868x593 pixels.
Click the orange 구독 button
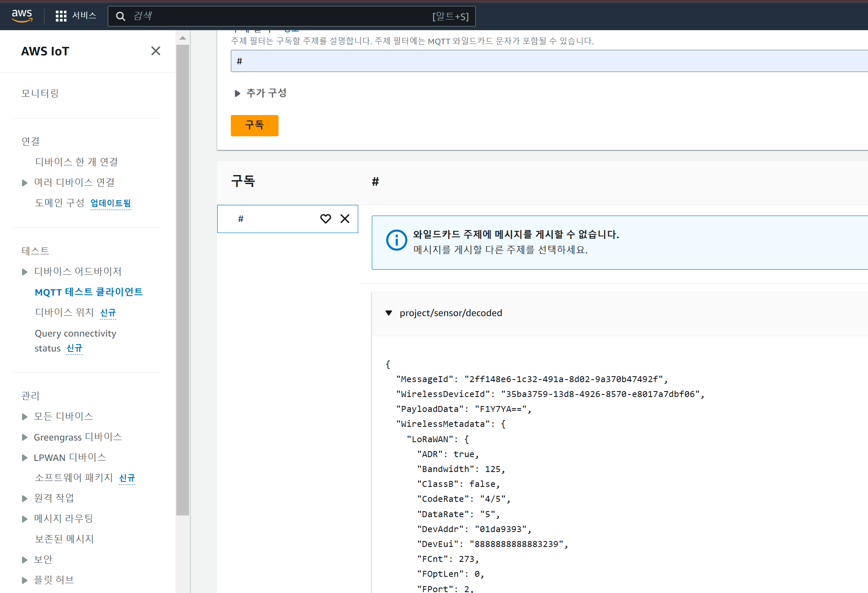(x=255, y=126)
